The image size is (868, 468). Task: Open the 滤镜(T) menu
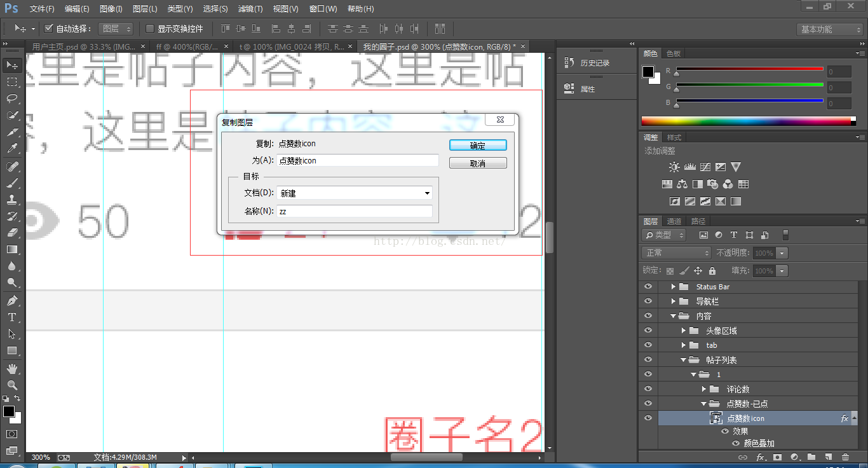click(250, 9)
